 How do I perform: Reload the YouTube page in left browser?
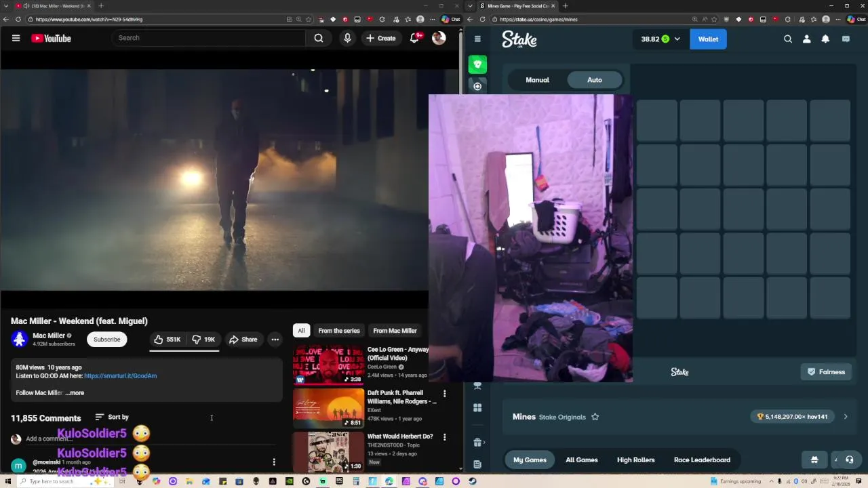[x=18, y=19]
